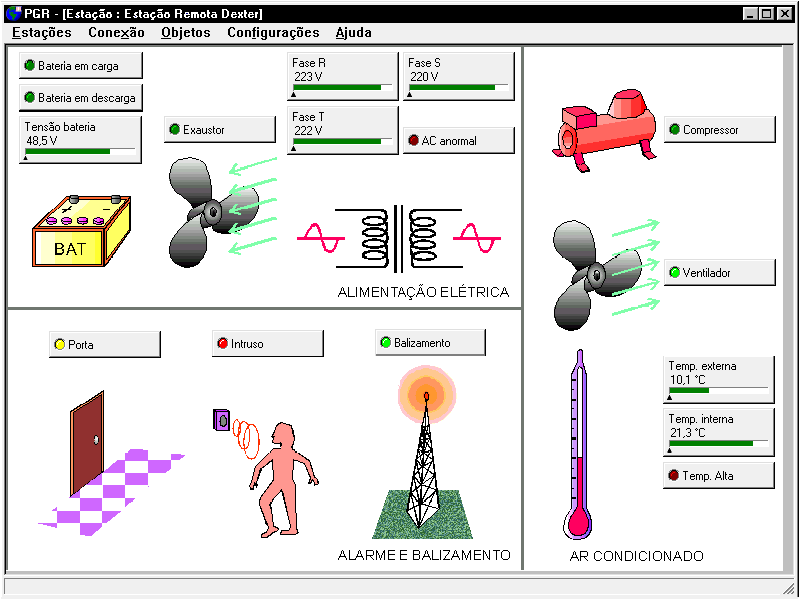Toggle the Intruso alarm indicator LED

tap(223, 342)
